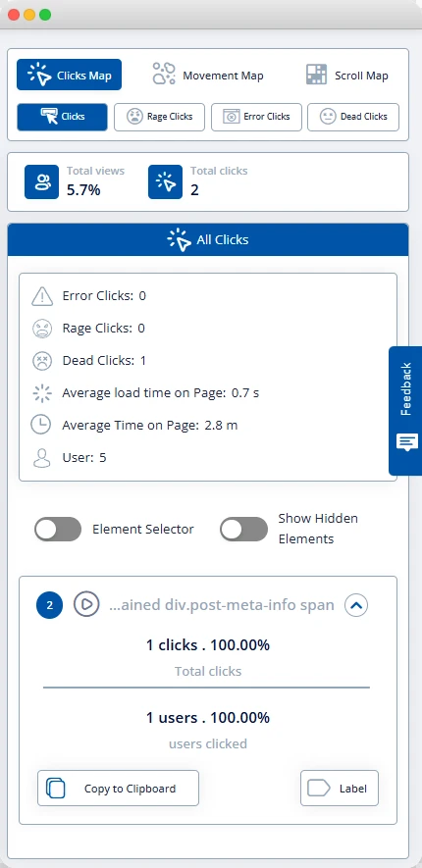Maximize window using green button
Screen dimensions: 422x868
click(45, 15)
